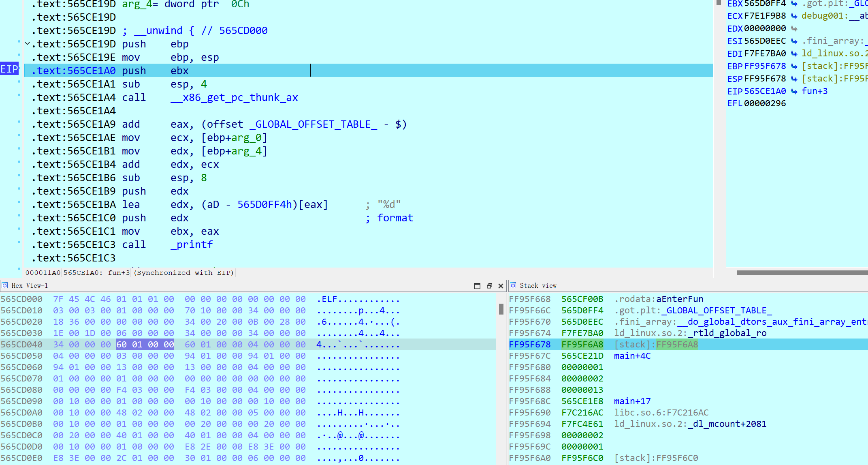Screen dimensions: 868x465
Task: Click the Hex View-1 panel icon
Action: [5, 285]
